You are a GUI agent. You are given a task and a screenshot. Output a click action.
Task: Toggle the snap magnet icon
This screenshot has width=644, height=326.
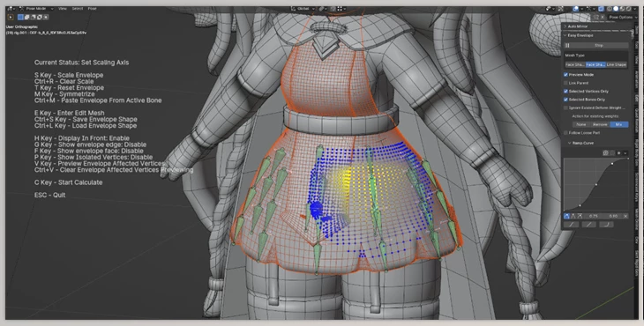[333, 9]
